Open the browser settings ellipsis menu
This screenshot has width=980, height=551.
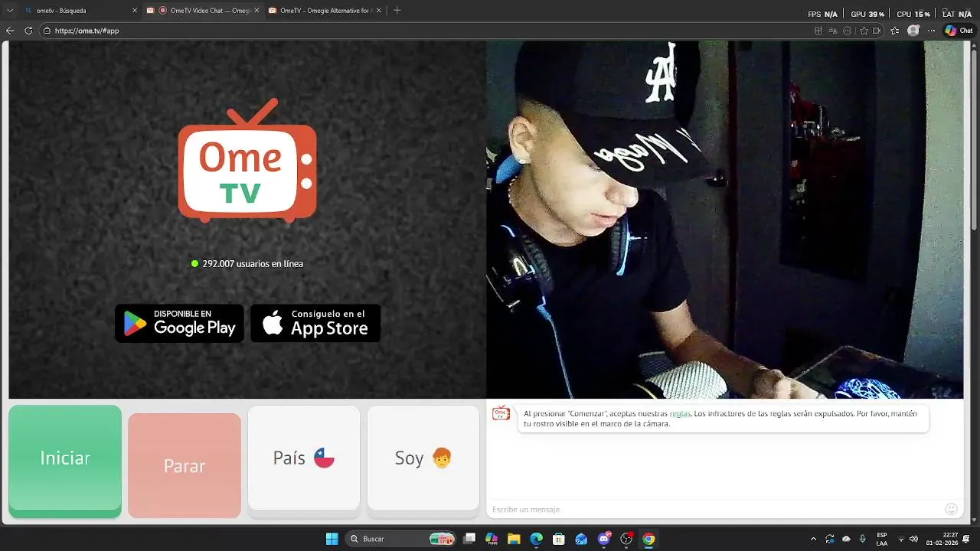click(931, 31)
